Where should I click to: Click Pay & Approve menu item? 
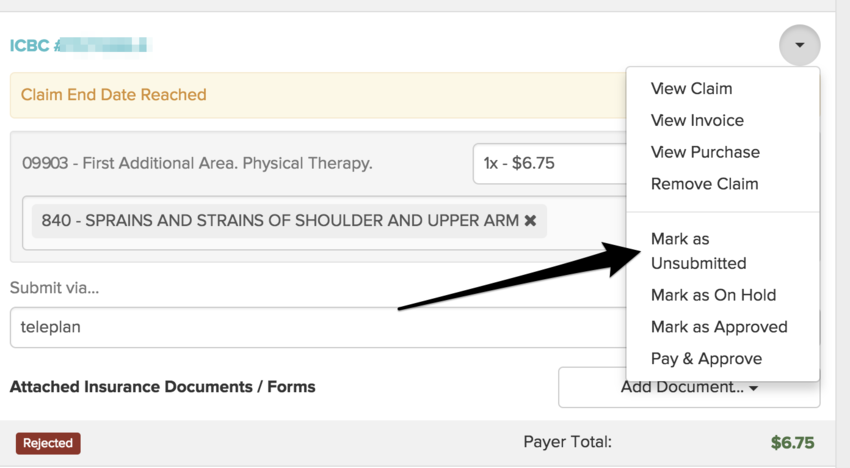click(x=706, y=359)
